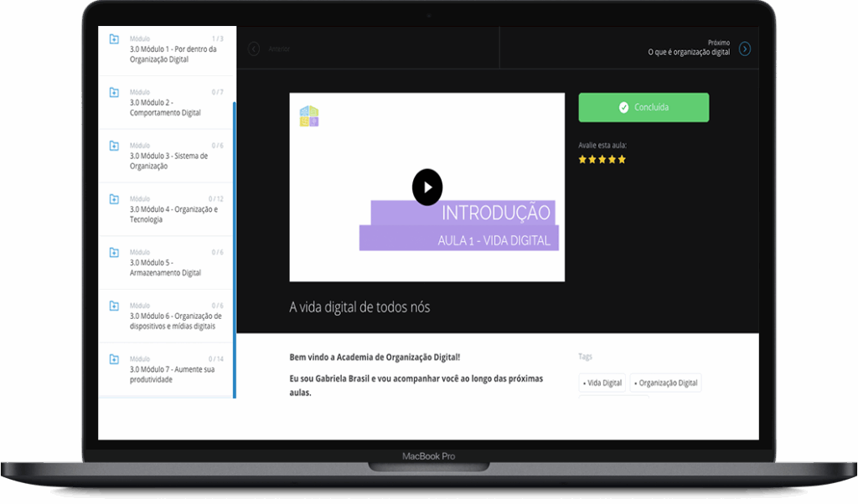This screenshot has height=504, width=858.
Task: Click the folder icon for Módulo 5
Action: [x=114, y=253]
